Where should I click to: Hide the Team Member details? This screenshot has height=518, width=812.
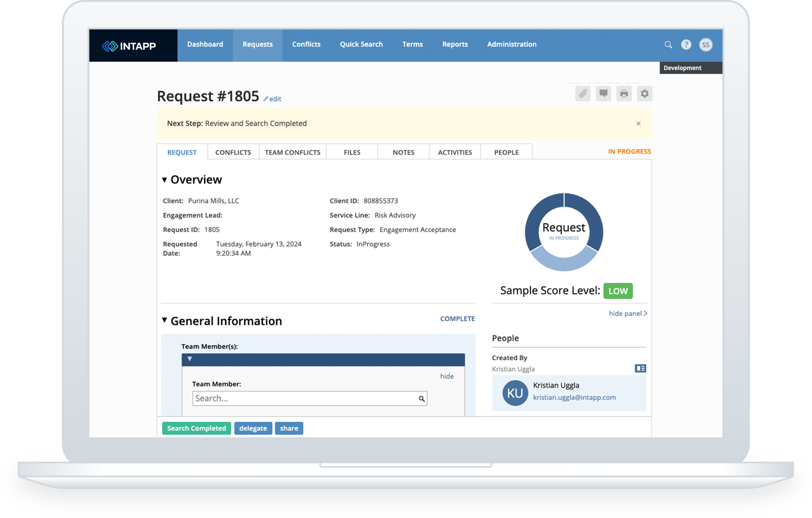tap(447, 376)
